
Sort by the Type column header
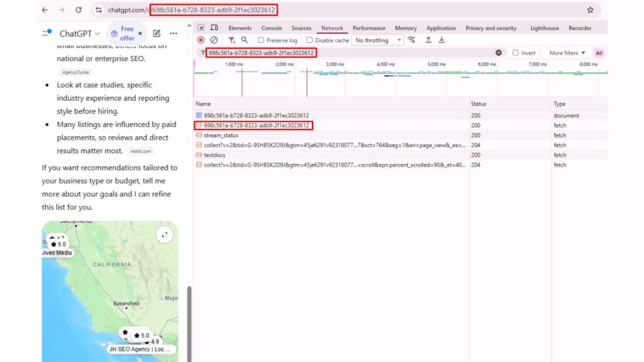[579, 104]
